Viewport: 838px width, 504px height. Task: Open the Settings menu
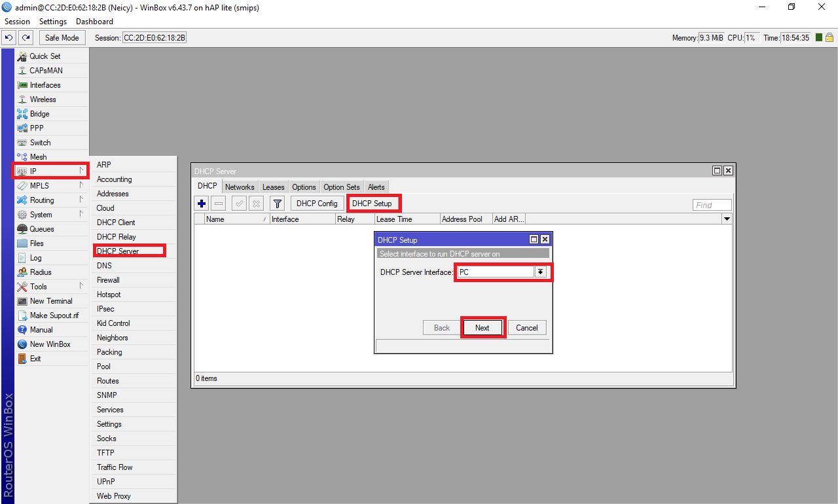click(53, 22)
